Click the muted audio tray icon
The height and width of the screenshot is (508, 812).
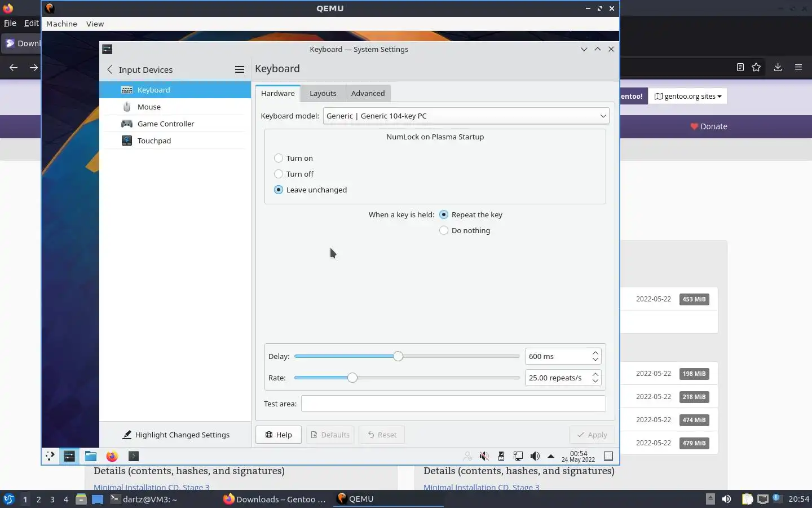pos(484,456)
